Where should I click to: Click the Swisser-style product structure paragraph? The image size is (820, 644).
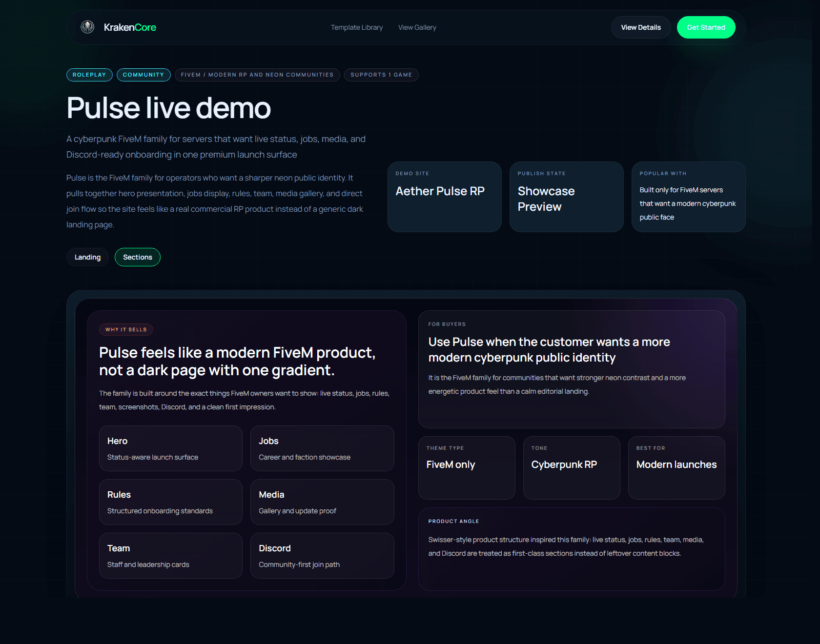[x=566, y=546]
